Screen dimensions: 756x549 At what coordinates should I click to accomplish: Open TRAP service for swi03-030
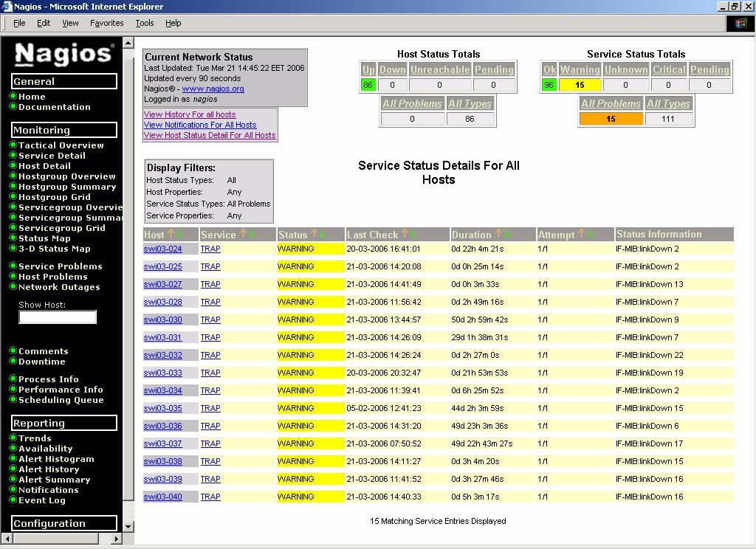click(x=210, y=320)
